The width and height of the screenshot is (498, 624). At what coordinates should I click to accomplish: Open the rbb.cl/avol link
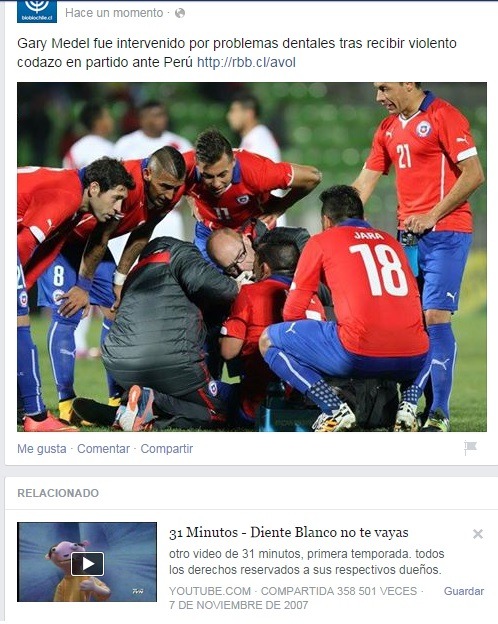[246, 62]
